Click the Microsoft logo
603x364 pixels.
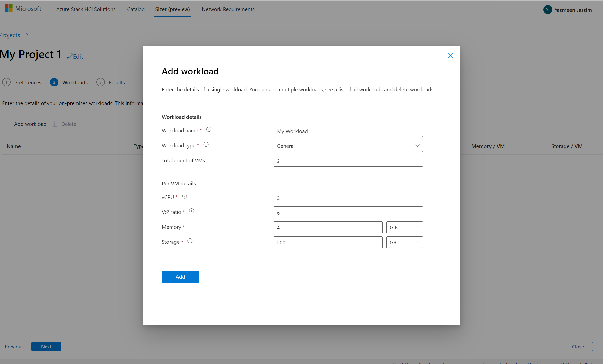[9, 8]
